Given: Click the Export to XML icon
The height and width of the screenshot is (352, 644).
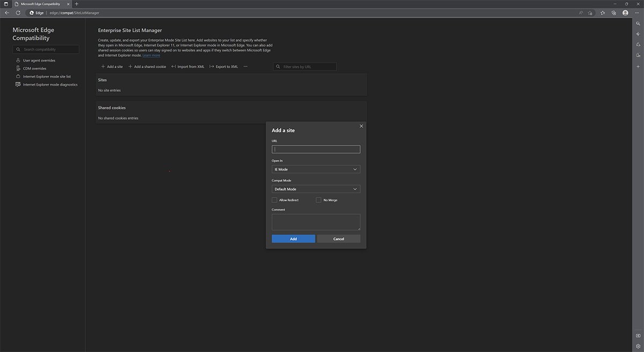Looking at the screenshot, I should point(211,66).
